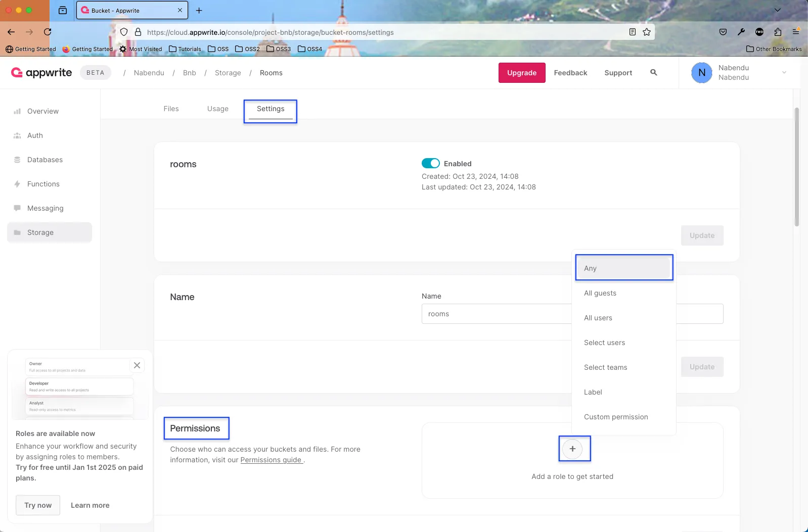The height and width of the screenshot is (532, 808).
Task: Click the padlock site info icon
Action: pyautogui.click(x=138, y=32)
